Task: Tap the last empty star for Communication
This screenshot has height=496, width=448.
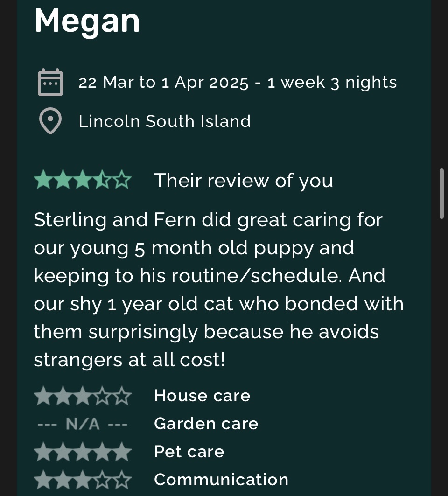Action: point(122,480)
